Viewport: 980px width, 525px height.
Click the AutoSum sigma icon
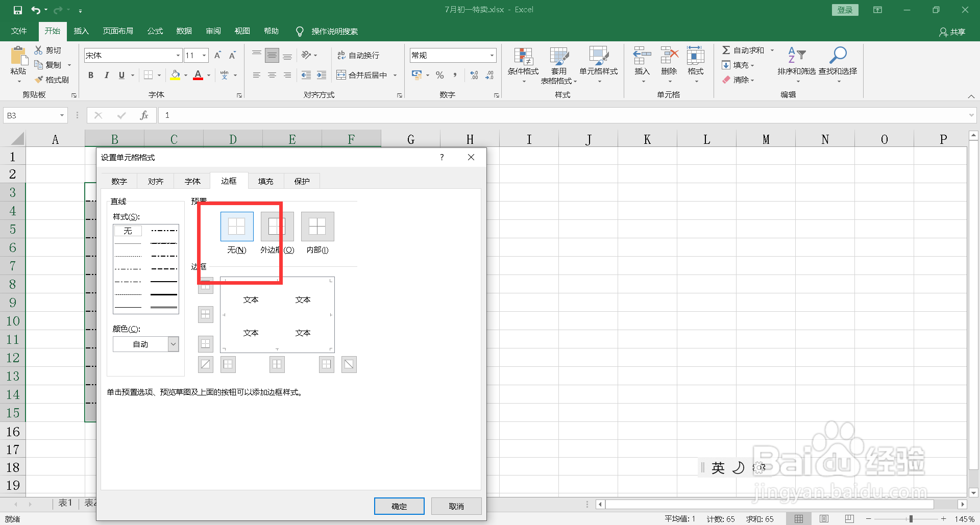tap(726, 50)
